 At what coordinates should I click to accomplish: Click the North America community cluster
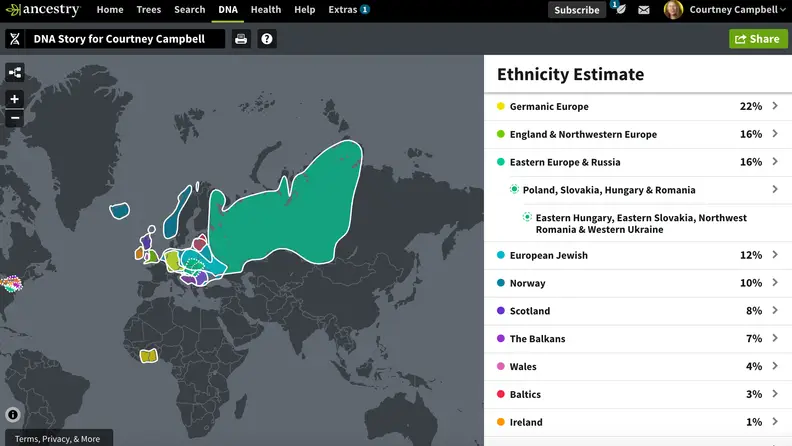11,283
